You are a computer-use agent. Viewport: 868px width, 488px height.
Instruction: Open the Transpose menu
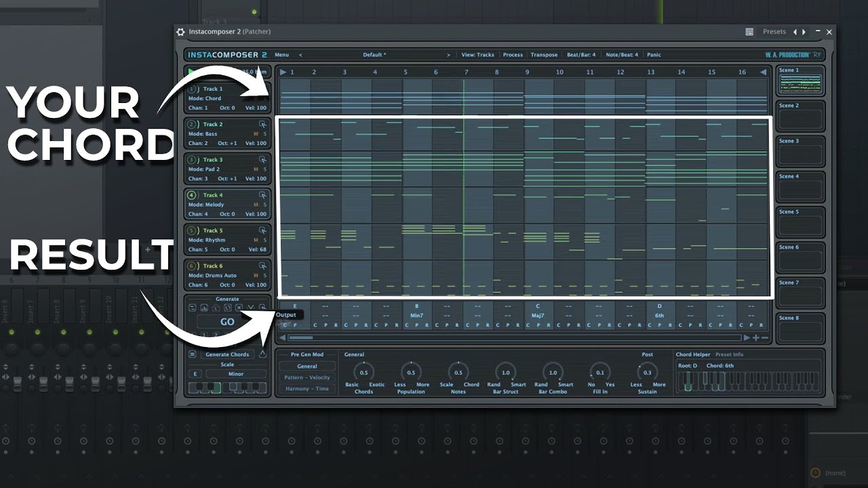(x=544, y=55)
